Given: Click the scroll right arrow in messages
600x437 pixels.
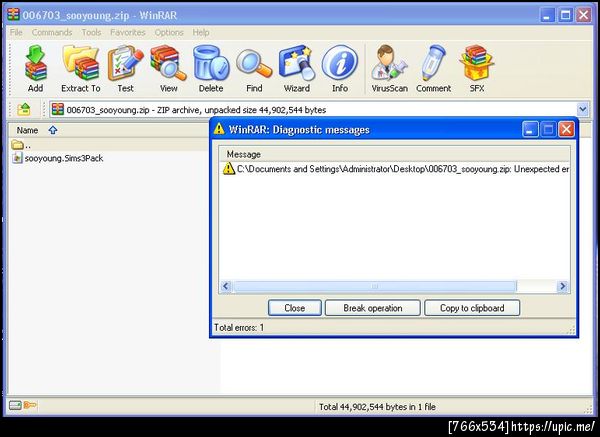Looking at the screenshot, I should tap(562, 286).
